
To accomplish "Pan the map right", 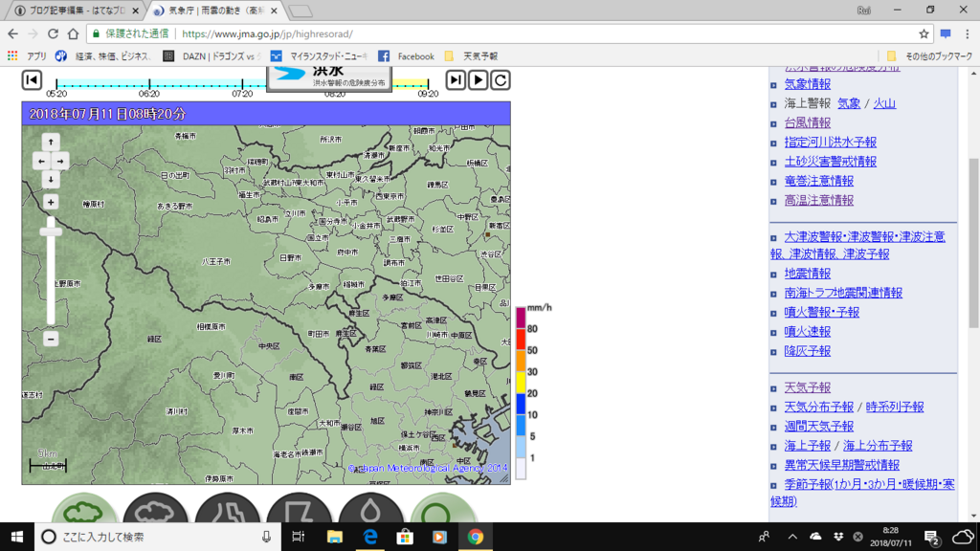I will pos(60,161).
